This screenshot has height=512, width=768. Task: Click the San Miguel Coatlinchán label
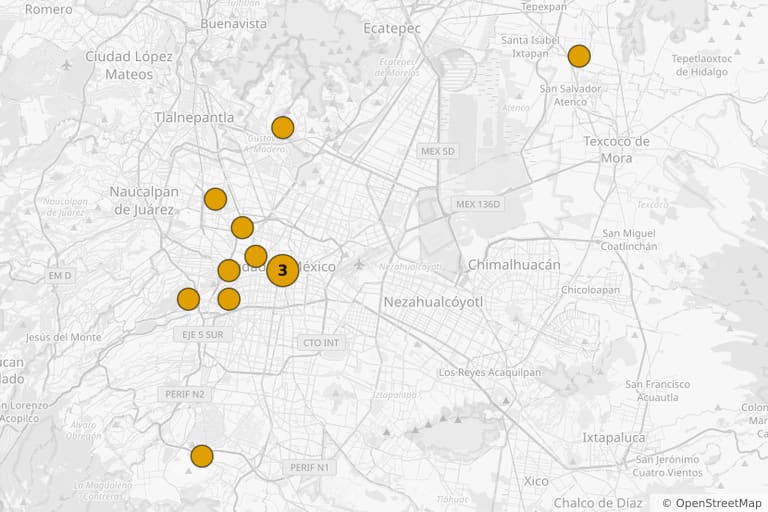pyautogui.click(x=629, y=240)
